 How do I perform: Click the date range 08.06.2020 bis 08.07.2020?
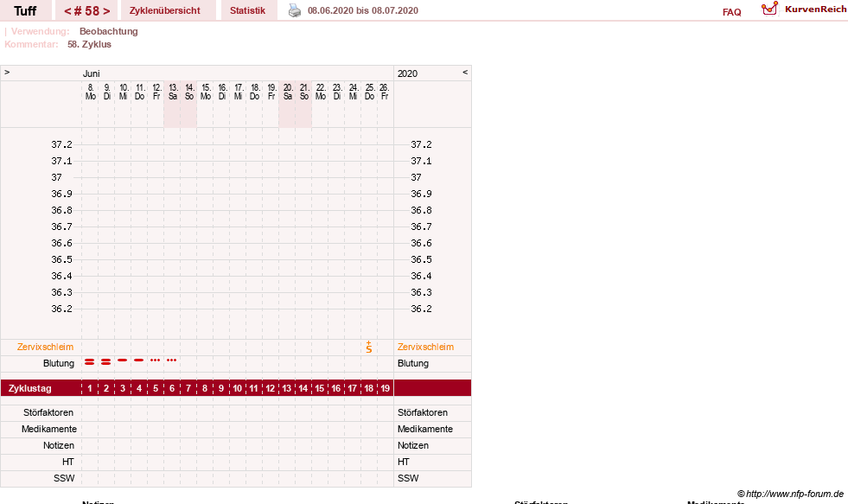tap(363, 10)
